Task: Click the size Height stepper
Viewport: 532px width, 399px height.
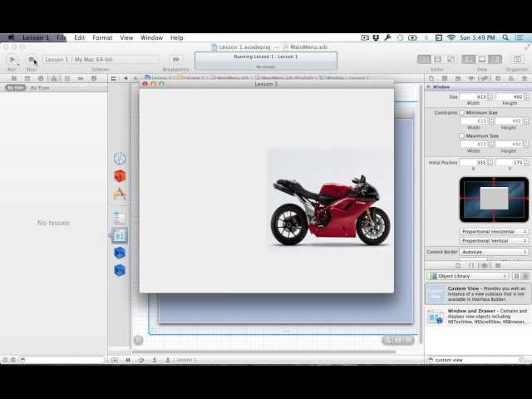Action: coord(526,96)
